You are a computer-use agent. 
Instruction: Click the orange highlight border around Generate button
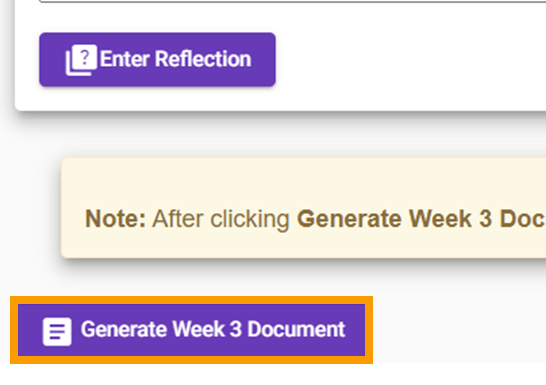tap(192, 300)
